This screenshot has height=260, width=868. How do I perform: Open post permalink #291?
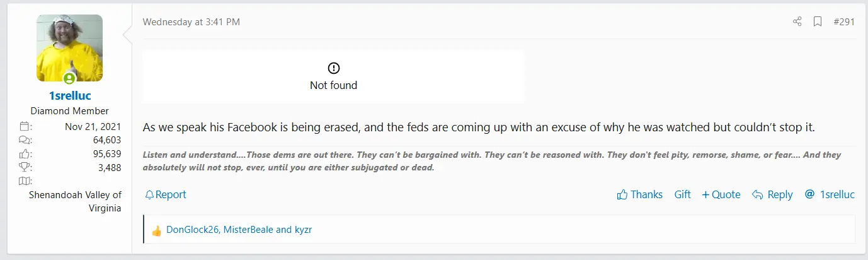843,21
